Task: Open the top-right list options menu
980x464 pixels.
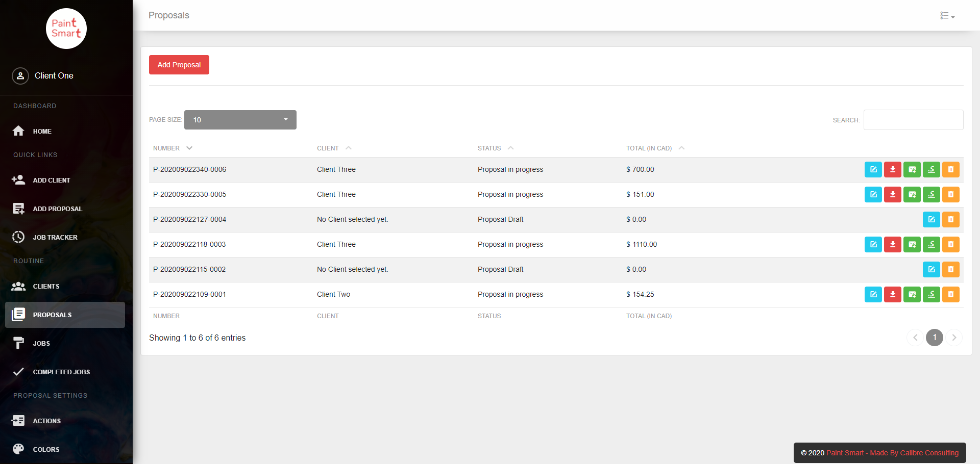Action: (x=947, y=16)
